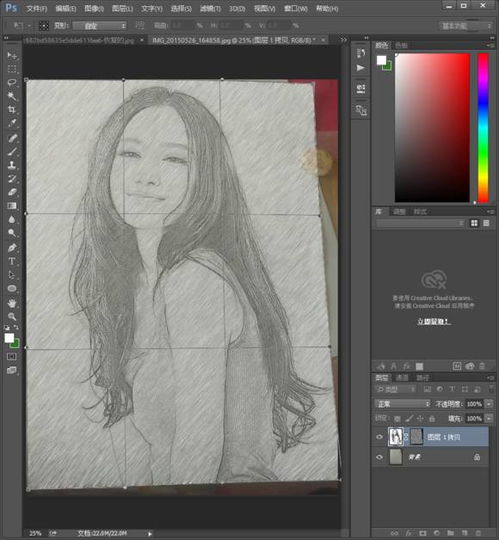Select the Rectangular Marquee tool
Image resolution: width=499 pixels, height=540 pixels.
click(12, 69)
